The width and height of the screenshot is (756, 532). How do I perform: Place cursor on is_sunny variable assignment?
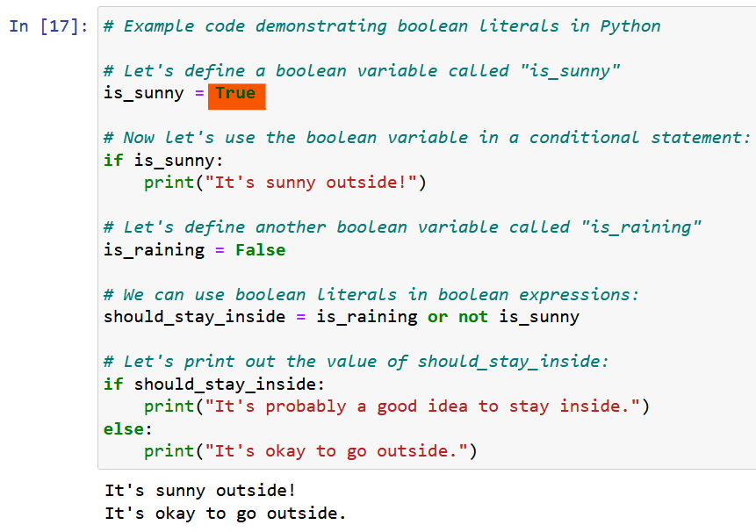tap(144, 93)
